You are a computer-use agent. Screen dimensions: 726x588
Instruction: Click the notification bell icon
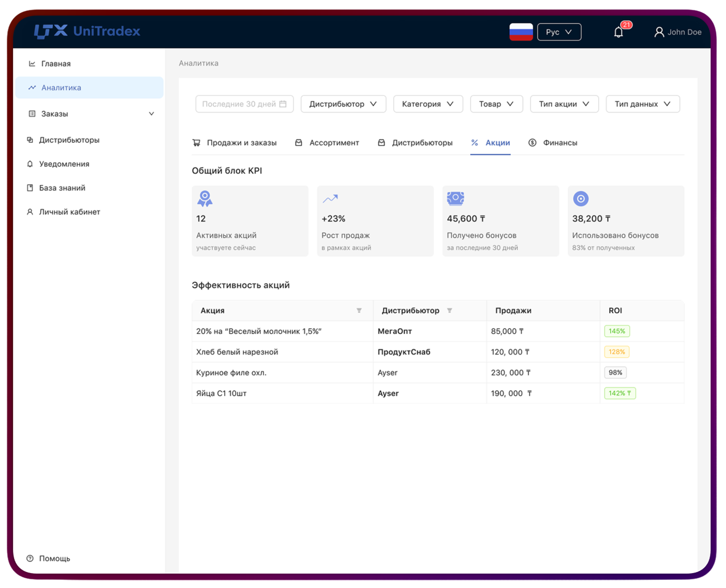[619, 32]
